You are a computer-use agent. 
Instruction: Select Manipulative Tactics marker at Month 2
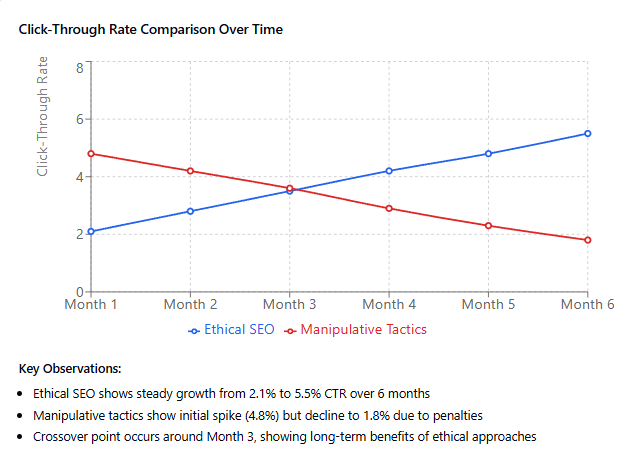click(x=190, y=171)
